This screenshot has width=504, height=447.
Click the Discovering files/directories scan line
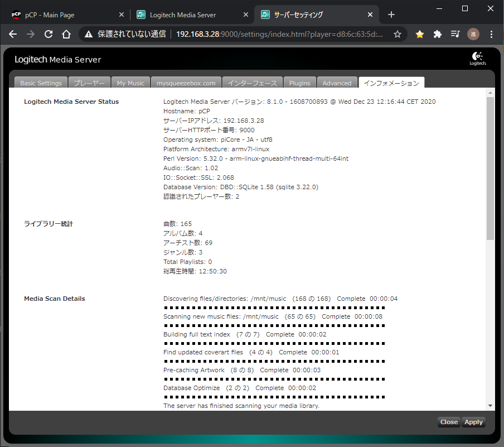(x=280, y=299)
